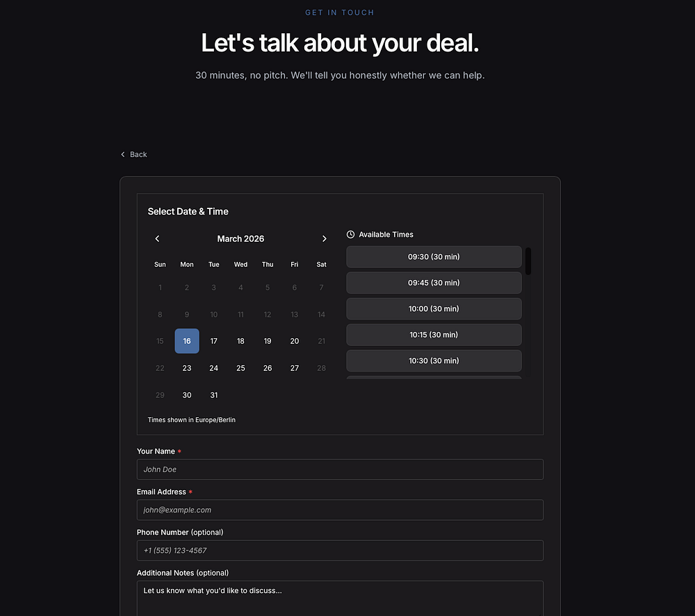The width and height of the screenshot is (695, 616).
Task: Pick March 18 on the calendar
Action: pos(240,341)
